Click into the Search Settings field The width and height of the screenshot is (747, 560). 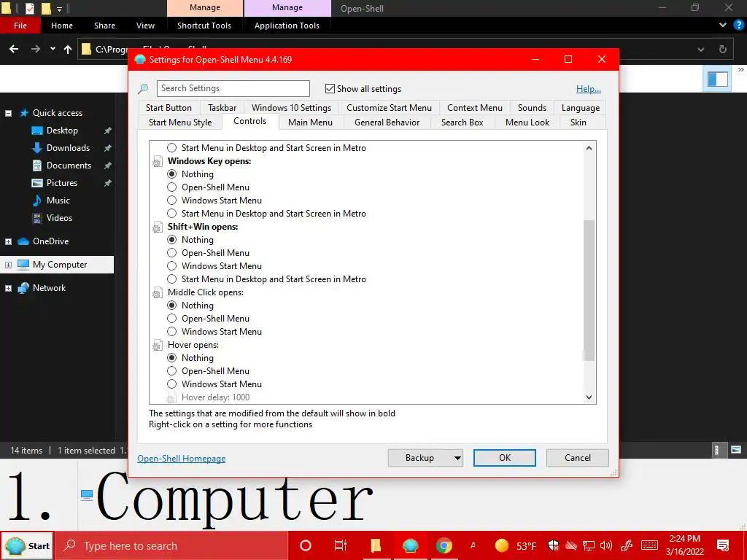point(233,88)
